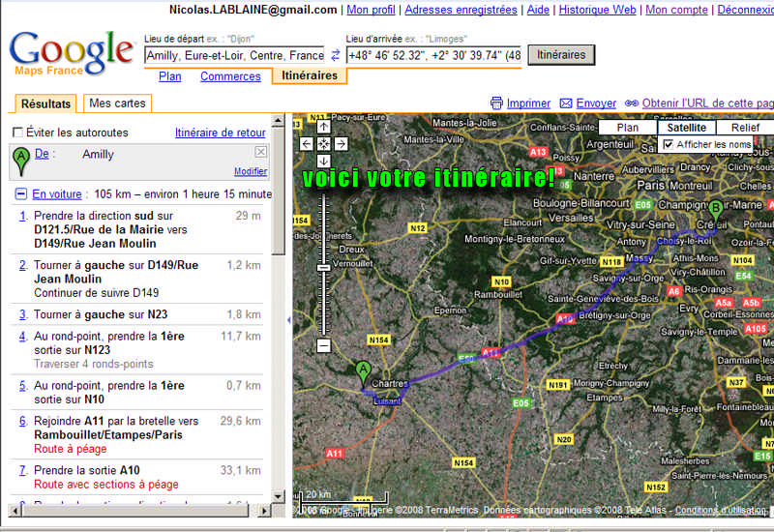Pan the map up
The height and width of the screenshot is (532, 774).
[324, 127]
